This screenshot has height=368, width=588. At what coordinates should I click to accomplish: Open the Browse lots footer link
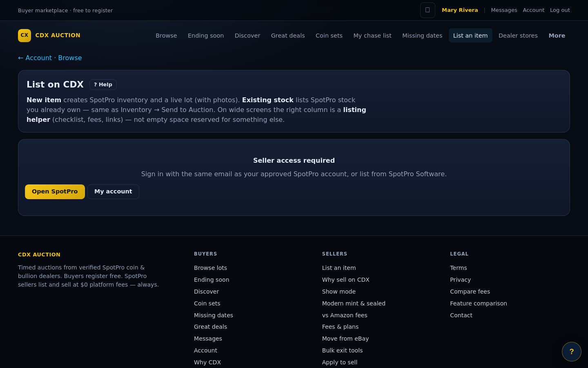(210, 268)
